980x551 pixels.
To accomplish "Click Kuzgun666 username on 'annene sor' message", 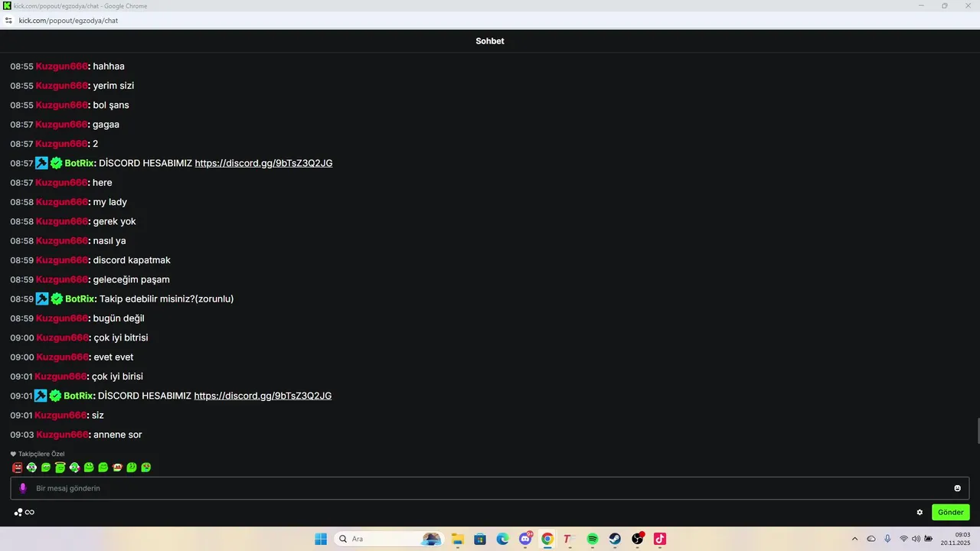I will [63, 435].
